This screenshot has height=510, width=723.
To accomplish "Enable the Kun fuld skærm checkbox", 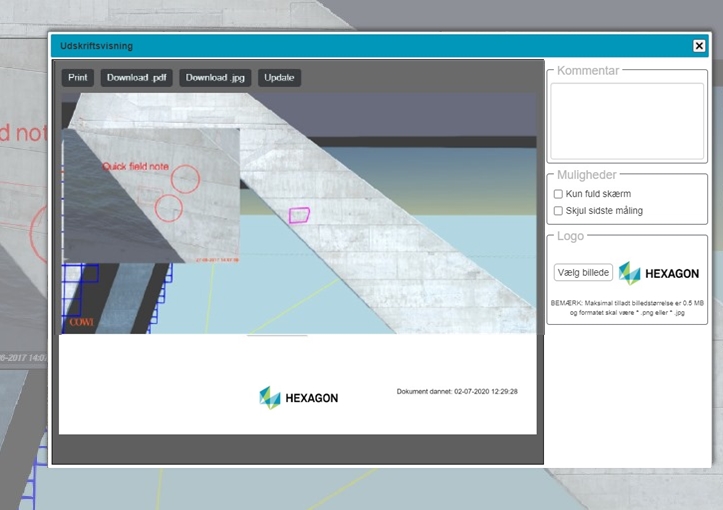I will tap(559, 194).
